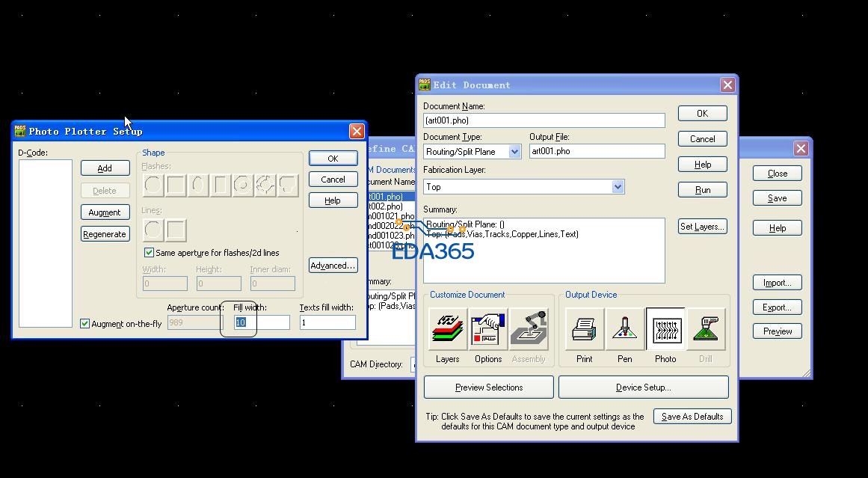868x478 pixels.
Task: Open the Fabrication Layer dropdown
Action: [618, 187]
